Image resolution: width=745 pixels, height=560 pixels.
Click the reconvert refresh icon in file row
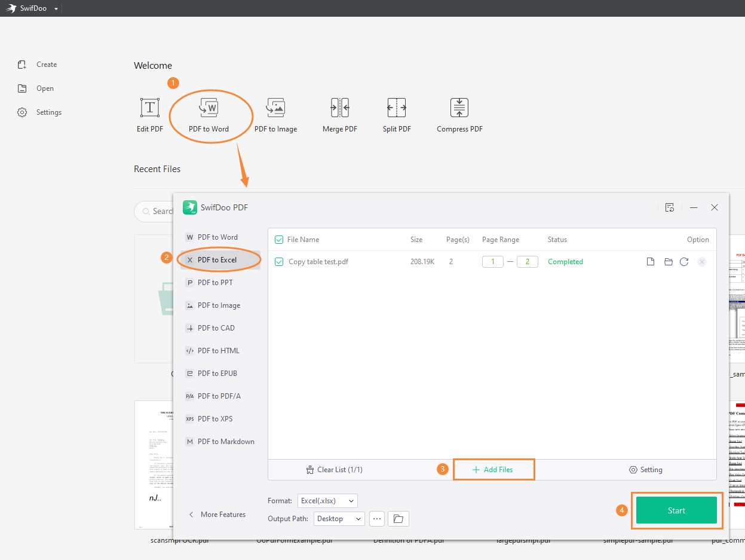tap(684, 262)
